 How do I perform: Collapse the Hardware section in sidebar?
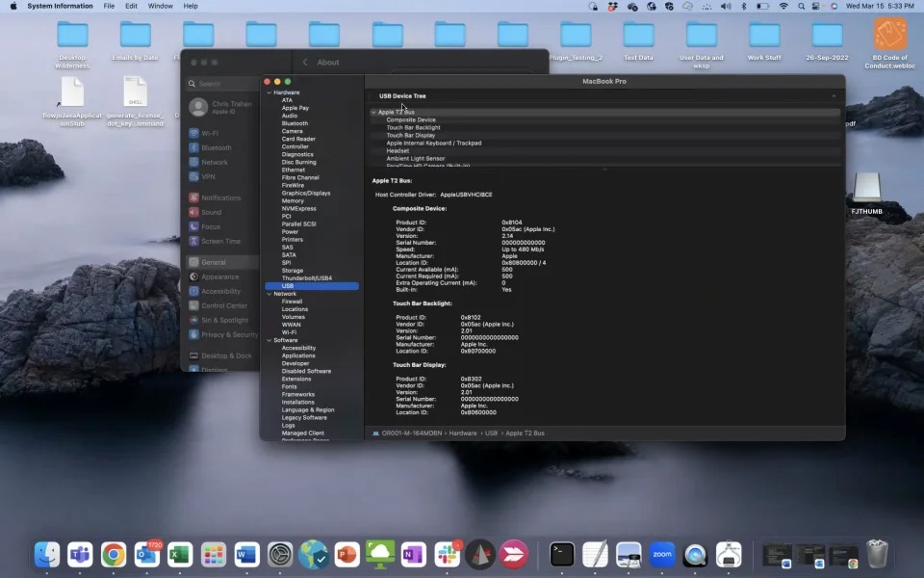269,92
